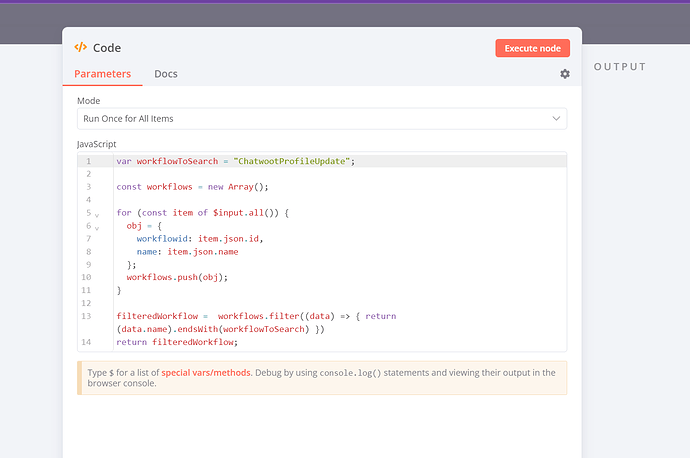Open node settings via gear icon

click(565, 74)
